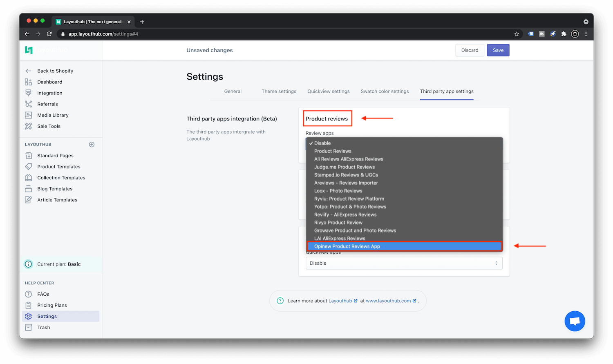
Task: Click Current plan: Basic text
Action: (x=59, y=264)
